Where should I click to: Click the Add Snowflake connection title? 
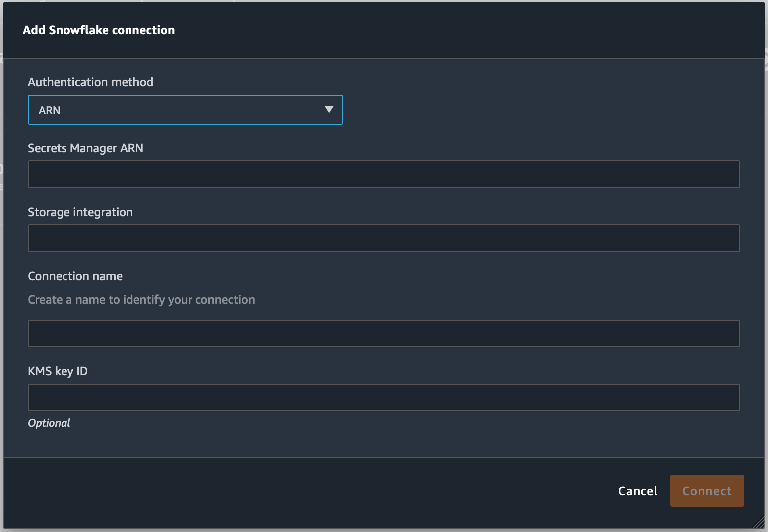(x=99, y=30)
